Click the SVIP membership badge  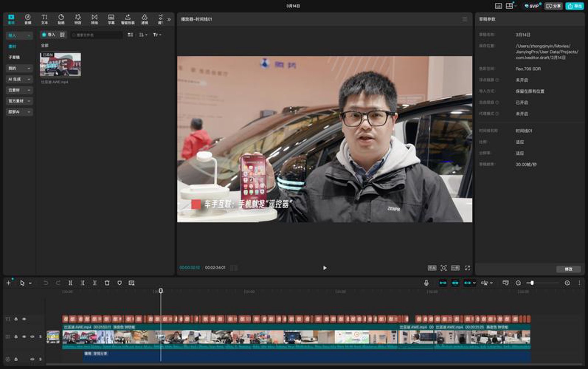coord(532,6)
